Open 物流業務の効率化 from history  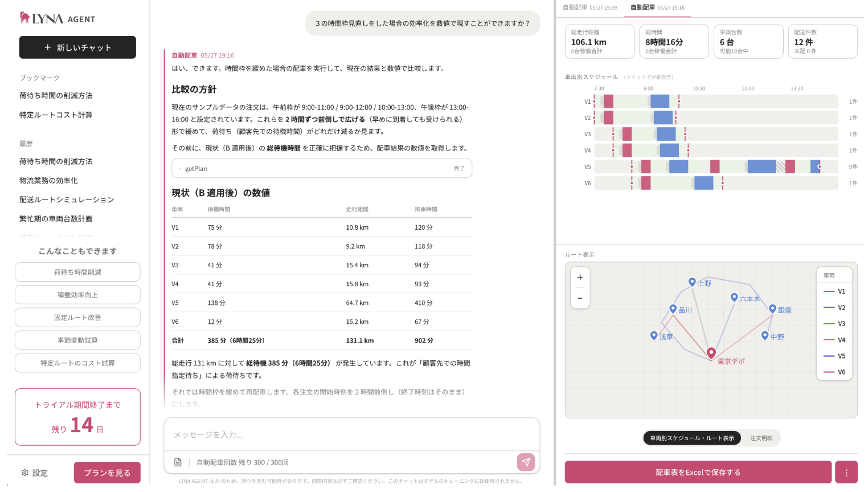pos(48,181)
